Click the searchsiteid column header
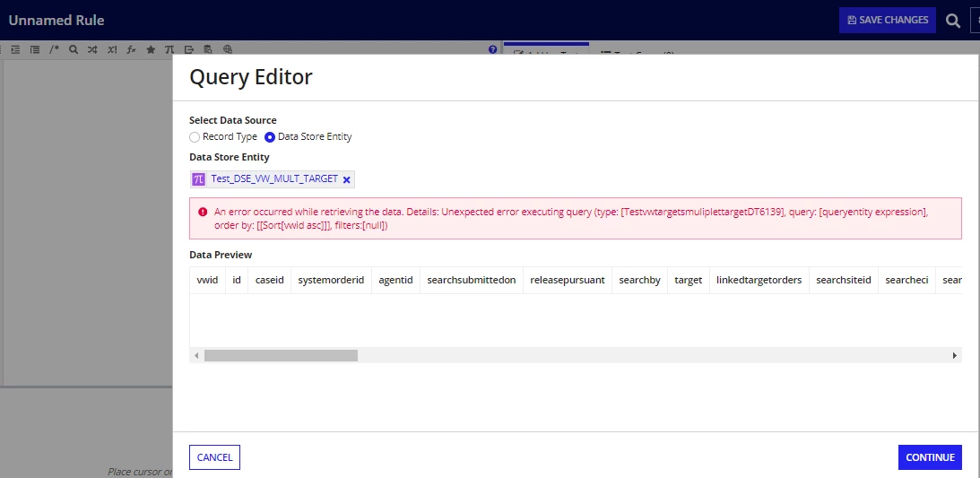 tap(843, 280)
